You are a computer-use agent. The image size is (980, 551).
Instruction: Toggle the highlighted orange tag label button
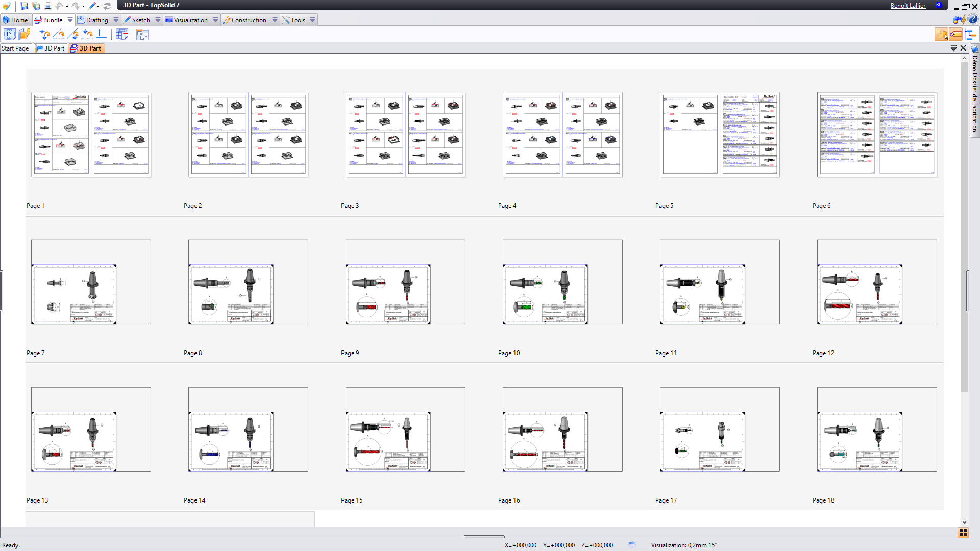[955, 34]
